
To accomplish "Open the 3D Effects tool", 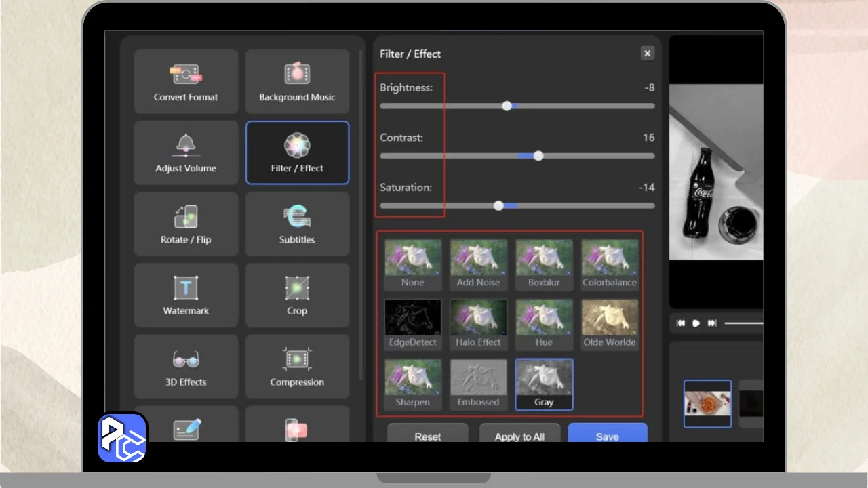I will click(186, 366).
